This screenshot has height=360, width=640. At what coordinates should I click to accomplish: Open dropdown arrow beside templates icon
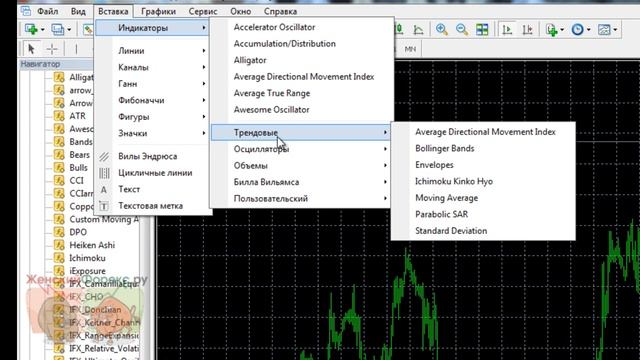coord(615,29)
